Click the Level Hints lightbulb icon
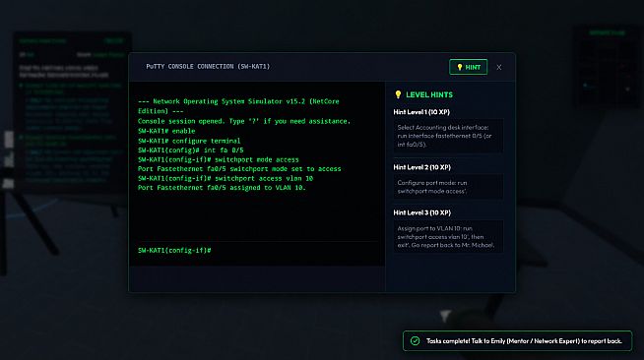Screen dimensions: 644x360 click(x=398, y=94)
